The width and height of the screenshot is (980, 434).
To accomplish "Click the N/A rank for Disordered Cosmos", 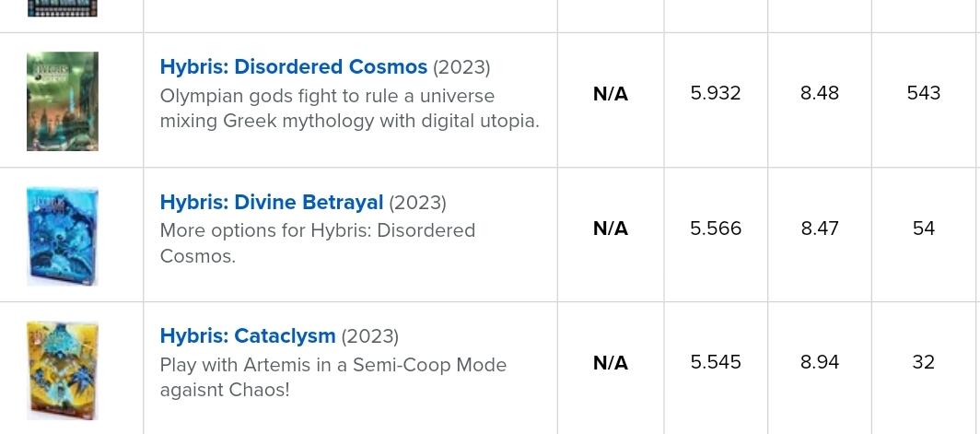I will click(610, 94).
